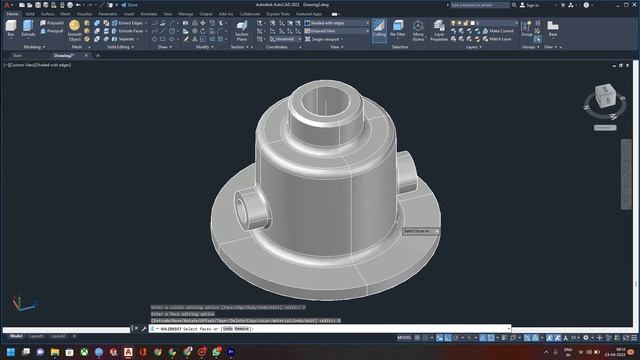The height and width of the screenshot is (360, 640).
Task: Open the Visualize ribbon tab
Action: tap(84, 14)
